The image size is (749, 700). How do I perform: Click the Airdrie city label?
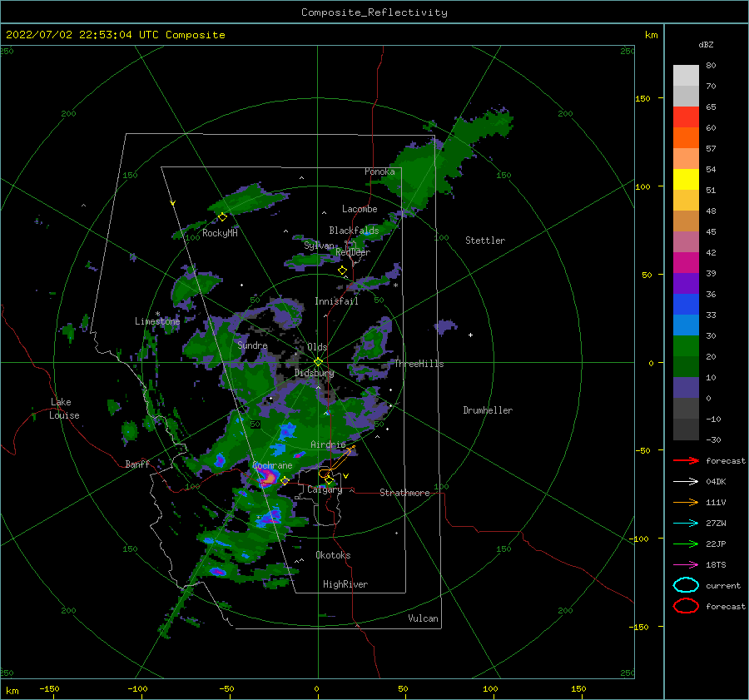328,444
